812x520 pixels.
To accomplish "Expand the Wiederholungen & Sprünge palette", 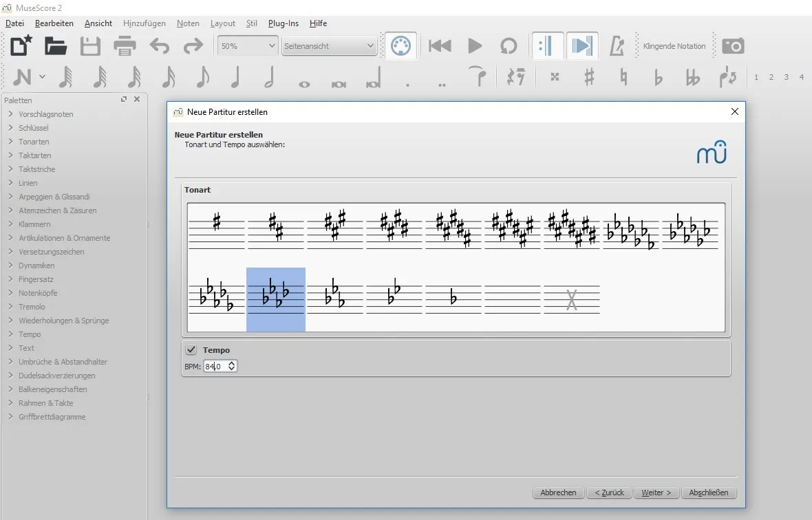I will click(x=10, y=321).
